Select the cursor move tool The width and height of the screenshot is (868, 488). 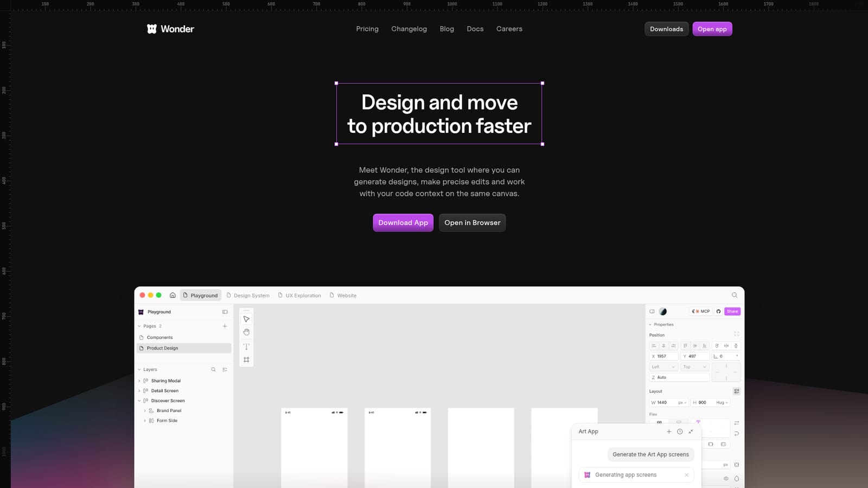pos(246,319)
